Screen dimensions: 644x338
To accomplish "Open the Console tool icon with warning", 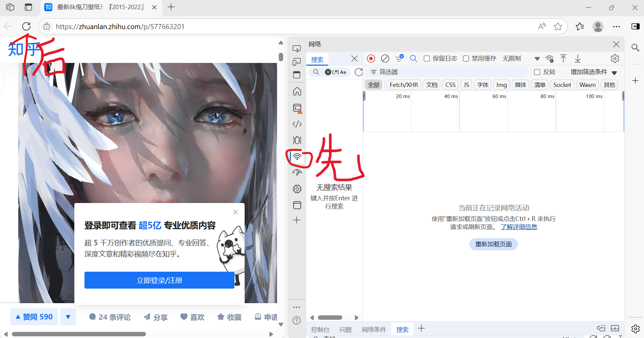I will tap(297, 108).
